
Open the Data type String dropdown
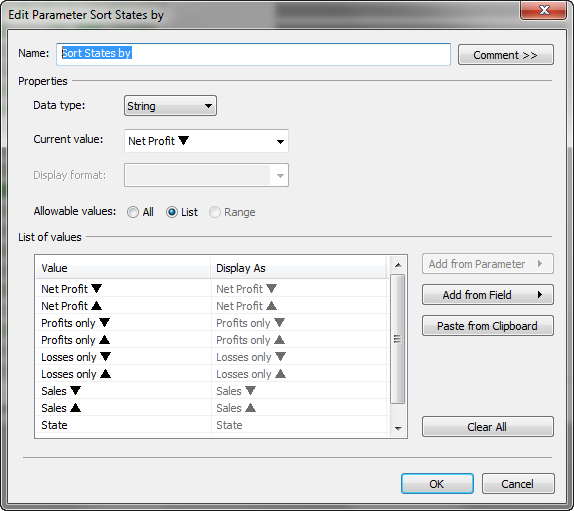click(170, 106)
